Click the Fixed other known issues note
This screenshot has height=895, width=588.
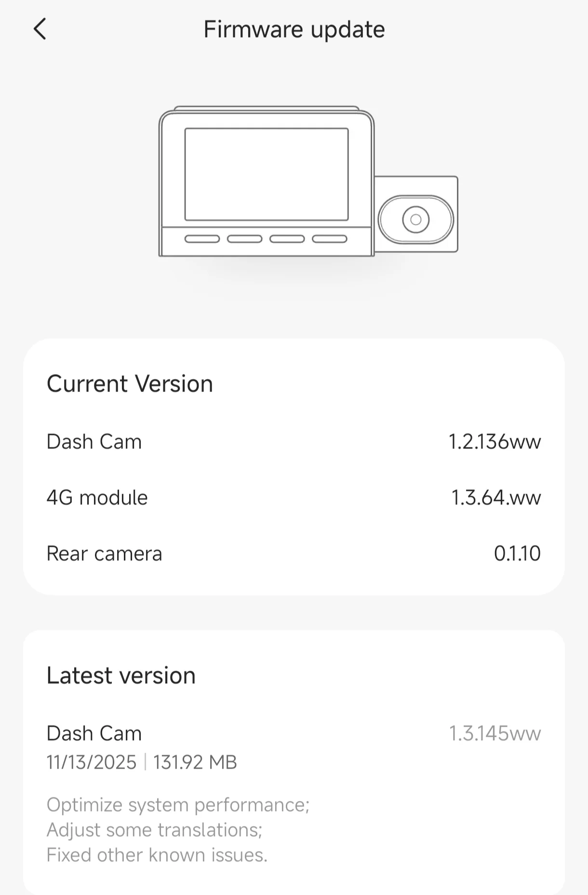157,855
